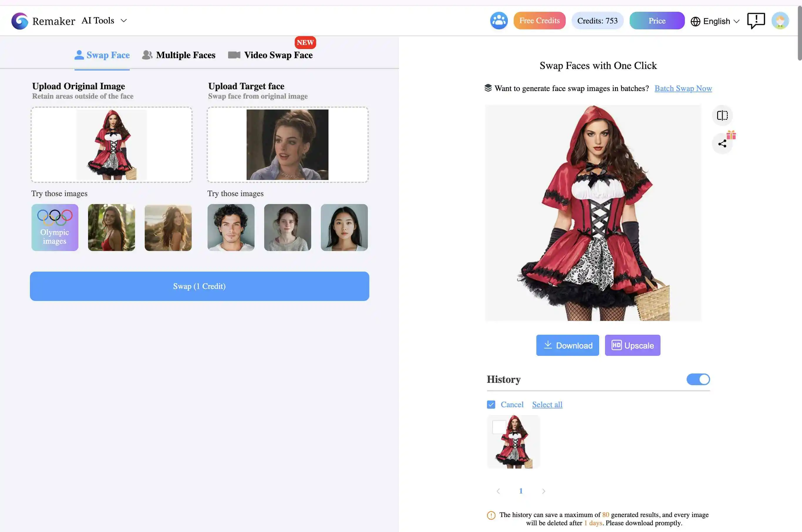Select the sample woman at sunset
The height and width of the screenshot is (532, 802).
(168, 227)
